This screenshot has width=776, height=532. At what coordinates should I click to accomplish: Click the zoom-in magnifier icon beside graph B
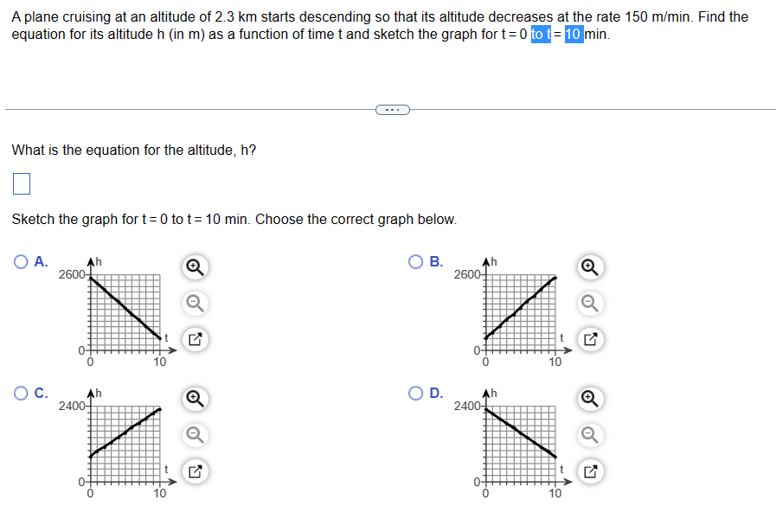click(x=589, y=268)
